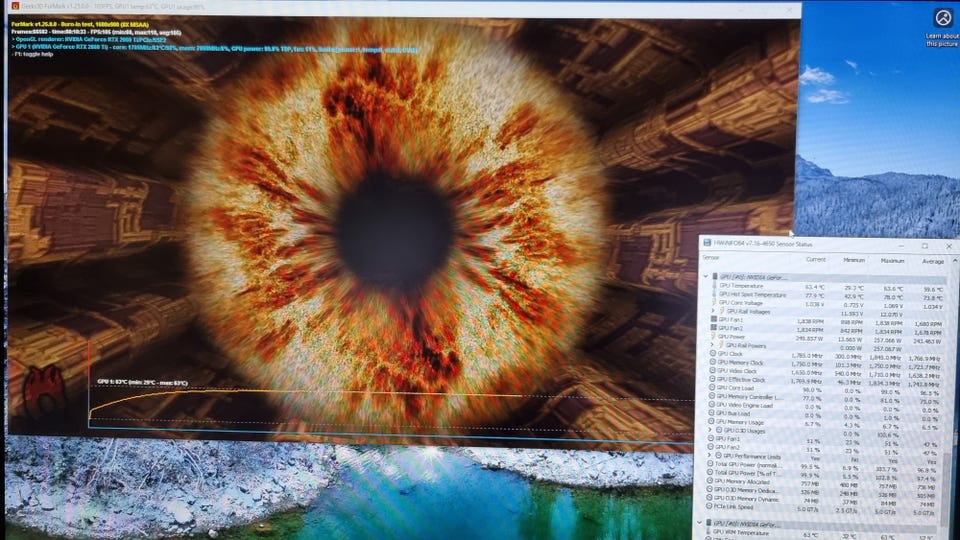Screen dimensions: 960x540
Task: Maximize the HWiNFO64 Sensor Status window
Action: (x=924, y=246)
